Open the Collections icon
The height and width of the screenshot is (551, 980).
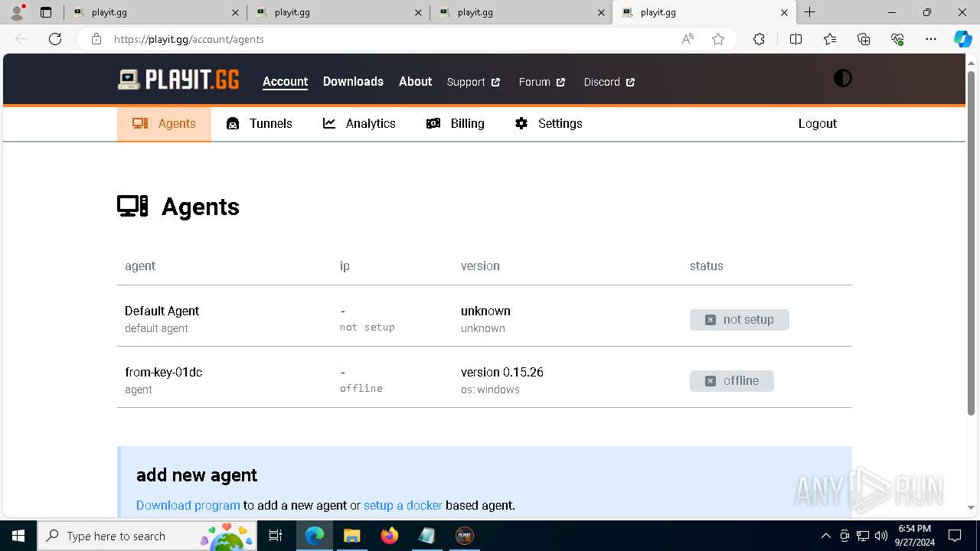pos(864,39)
